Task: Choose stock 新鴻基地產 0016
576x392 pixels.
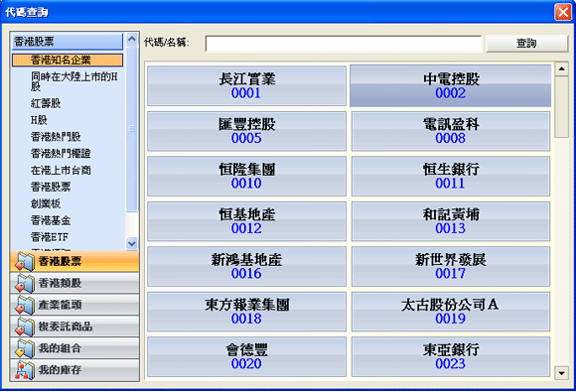Action: click(x=246, y=267)
